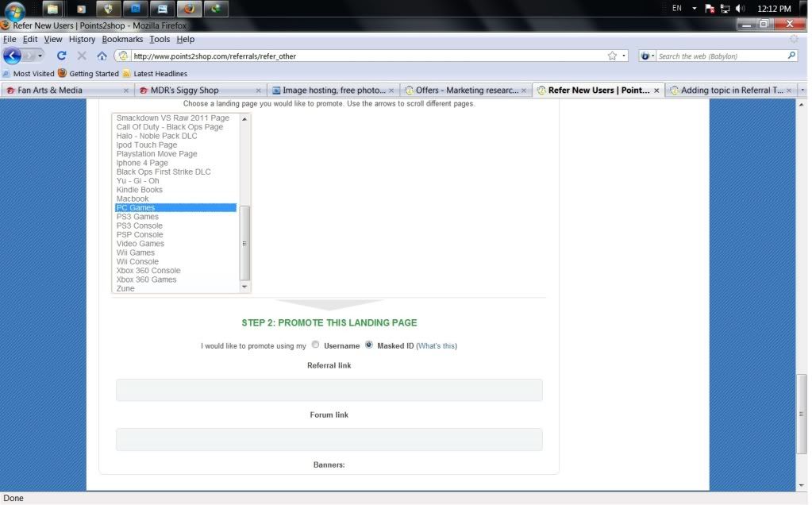Close the Adding topic in Referral tab
The image size is (812, 505).
[789, 91]
